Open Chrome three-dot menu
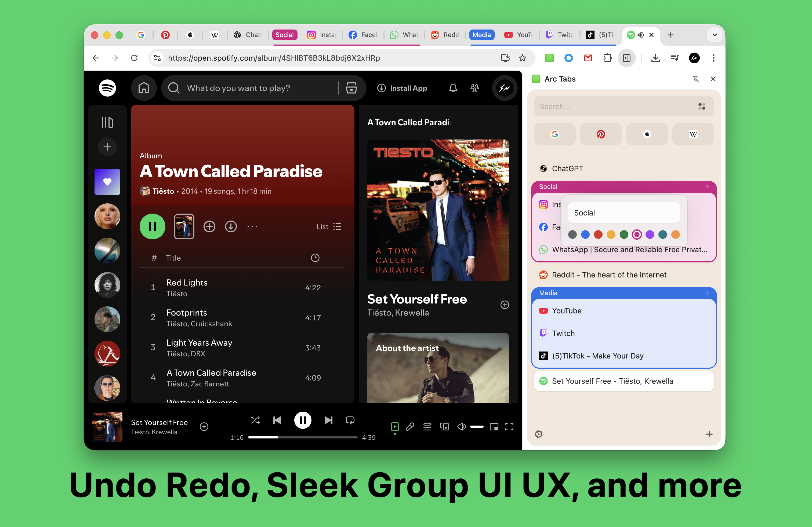This screenshot has height=527, width=812. tap(713, 58)
